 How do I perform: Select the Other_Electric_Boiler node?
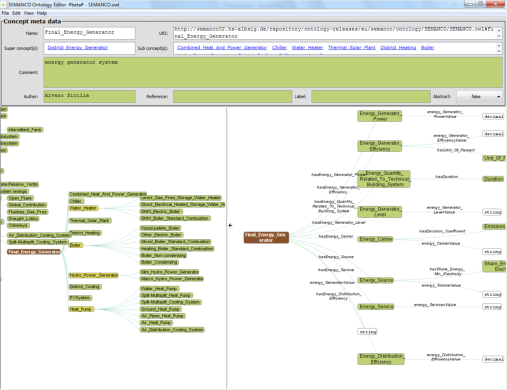click(161, 235)
